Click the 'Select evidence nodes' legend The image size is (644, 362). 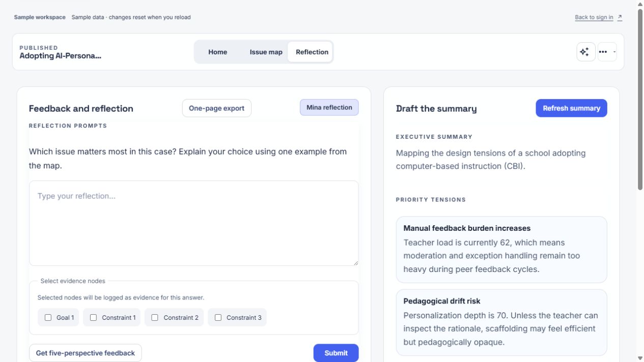coord(73,281)
